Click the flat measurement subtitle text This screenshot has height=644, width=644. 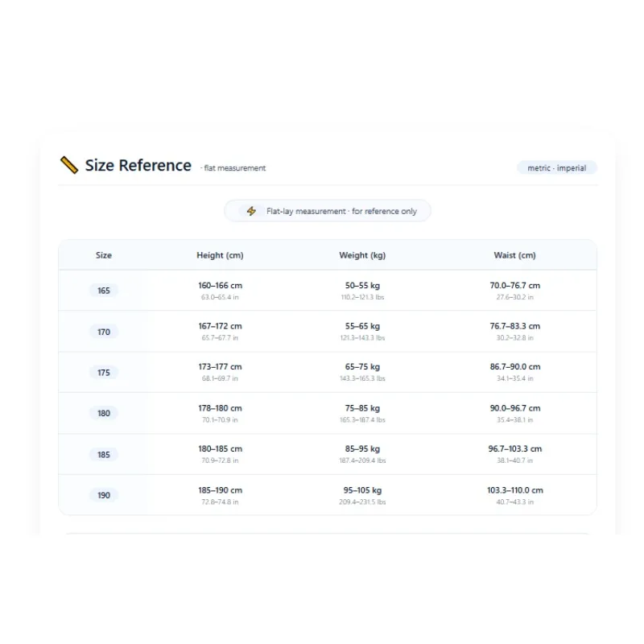coord(233,168)
